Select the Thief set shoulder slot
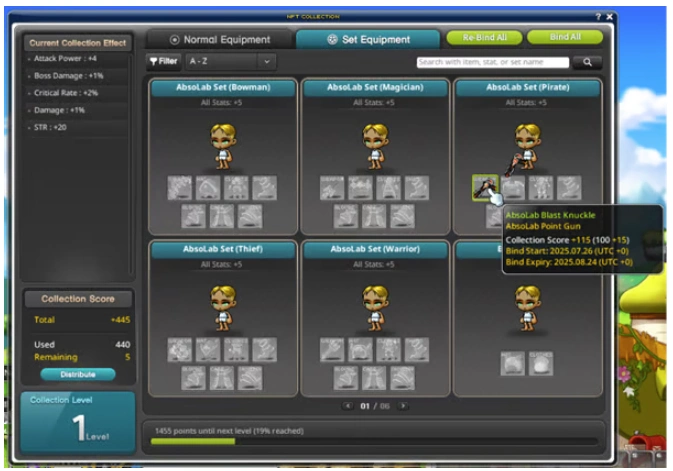The height and width of the screenshot is (471, 673). [250, 377]
